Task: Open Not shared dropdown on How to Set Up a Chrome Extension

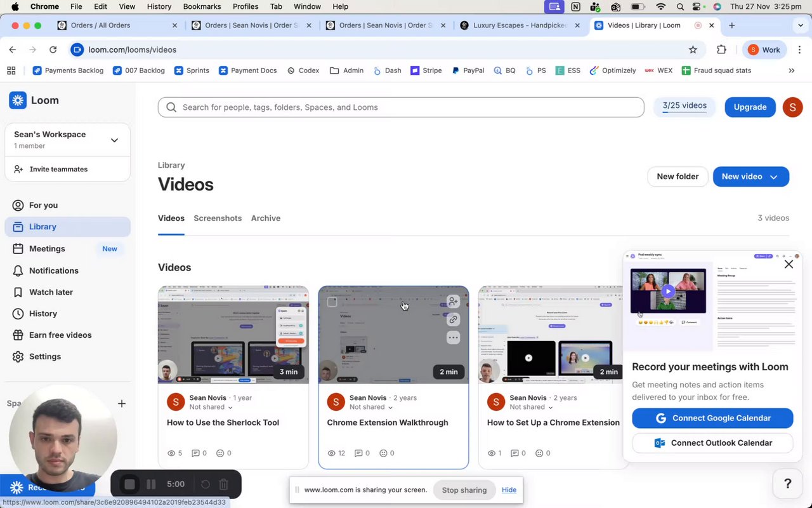Action: (531, 407)
